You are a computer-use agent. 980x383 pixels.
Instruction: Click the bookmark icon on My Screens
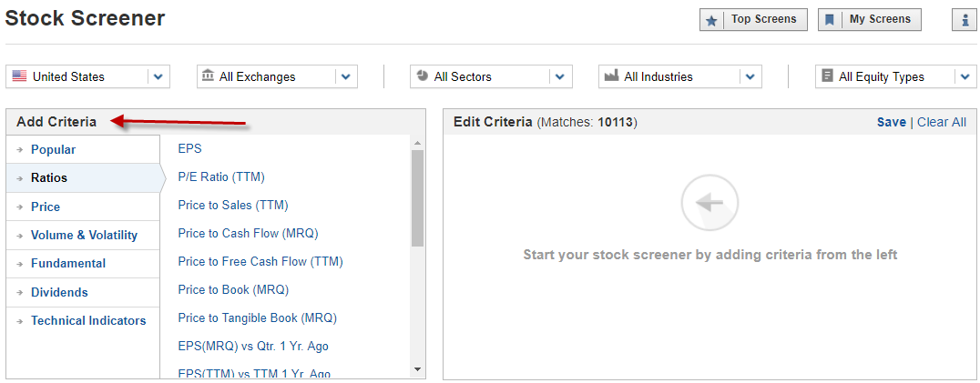[x=830, y=20]
